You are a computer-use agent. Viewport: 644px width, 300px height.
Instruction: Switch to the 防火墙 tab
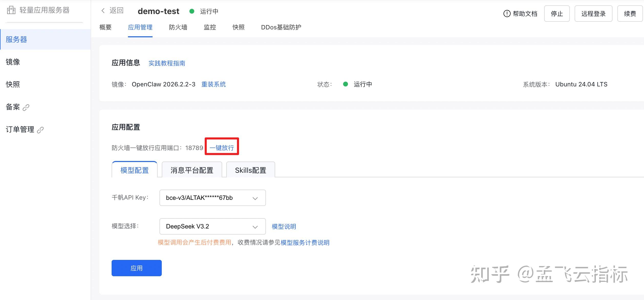178,27
